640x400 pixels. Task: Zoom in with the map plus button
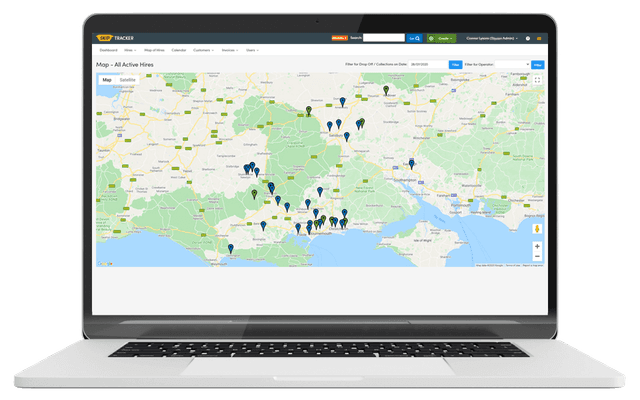pyautogui.click(x=537, y=245)
